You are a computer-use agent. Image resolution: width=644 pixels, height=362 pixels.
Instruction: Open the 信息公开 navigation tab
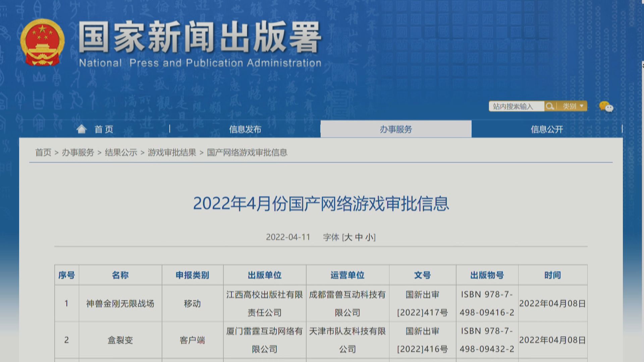point(547,129)
